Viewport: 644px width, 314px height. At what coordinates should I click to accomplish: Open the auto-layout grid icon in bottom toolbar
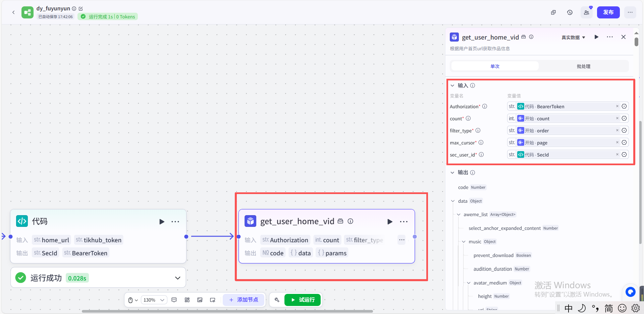pyautogui.click(x=187, y=300)
